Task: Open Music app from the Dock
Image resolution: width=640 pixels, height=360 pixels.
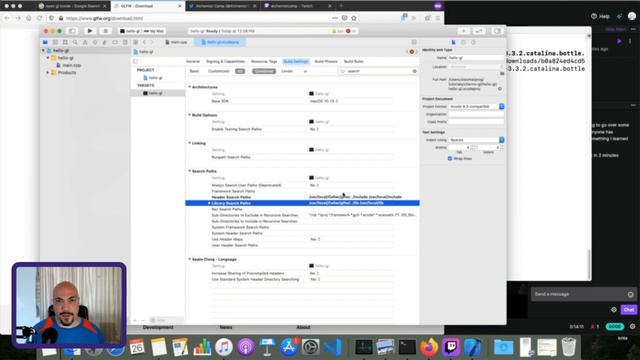Action: (x=223, y=347)
